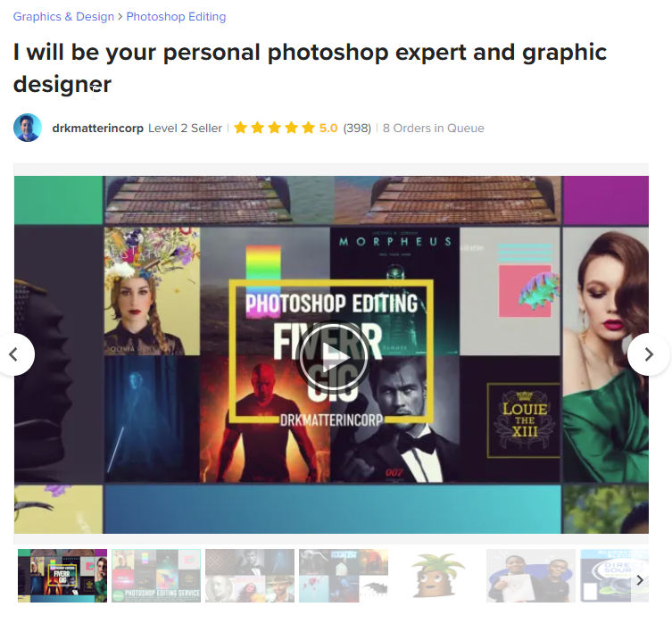Open the (398) reviews count
672x640 pixels.
point(357,129)
